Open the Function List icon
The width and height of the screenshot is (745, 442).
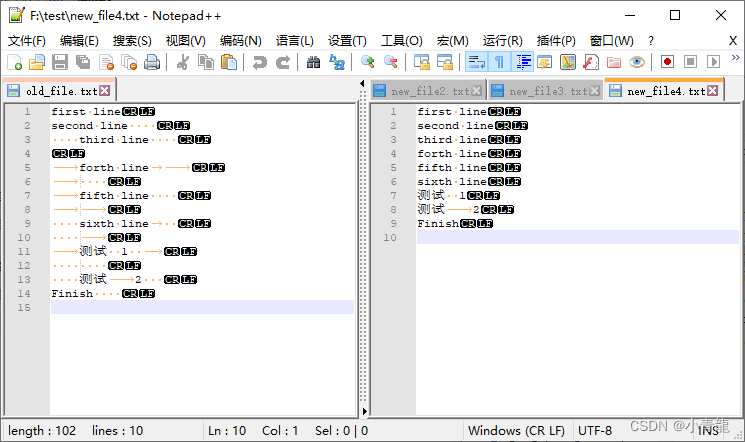pyautogui.click(x=591, y=62)
